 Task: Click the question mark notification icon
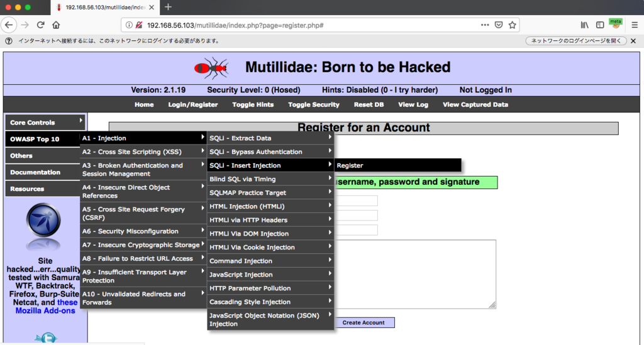coord(9,41)
